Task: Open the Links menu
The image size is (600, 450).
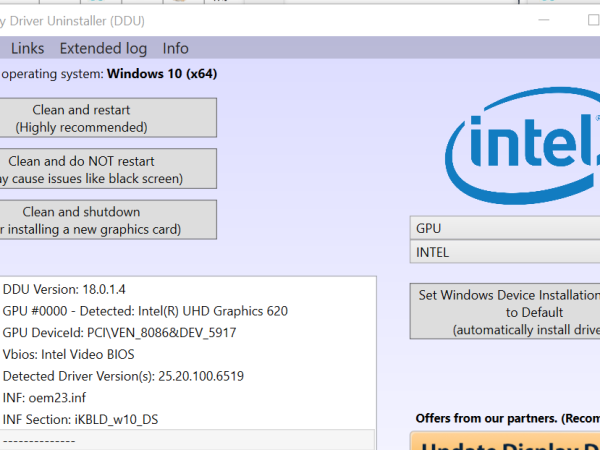Action: point(27,48)
